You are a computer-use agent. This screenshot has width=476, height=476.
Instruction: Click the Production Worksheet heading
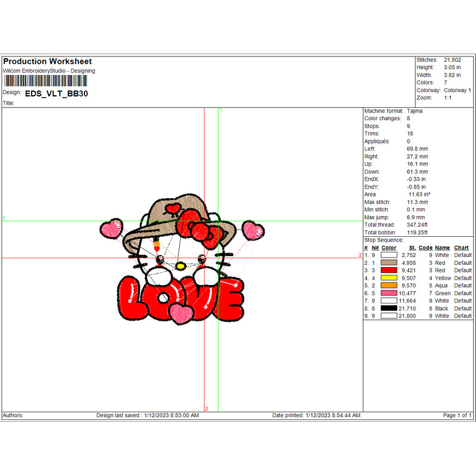pos(48,61)
